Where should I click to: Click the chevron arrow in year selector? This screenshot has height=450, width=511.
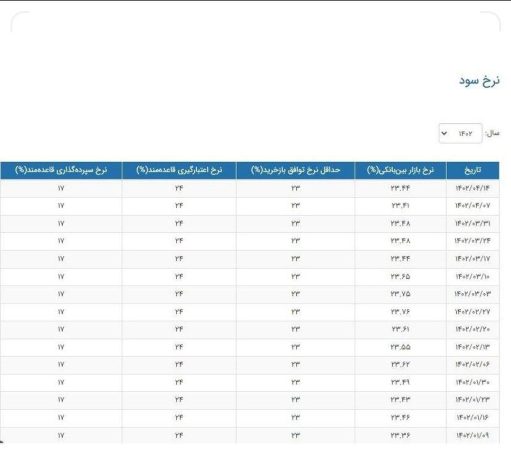tap(444, 133)
